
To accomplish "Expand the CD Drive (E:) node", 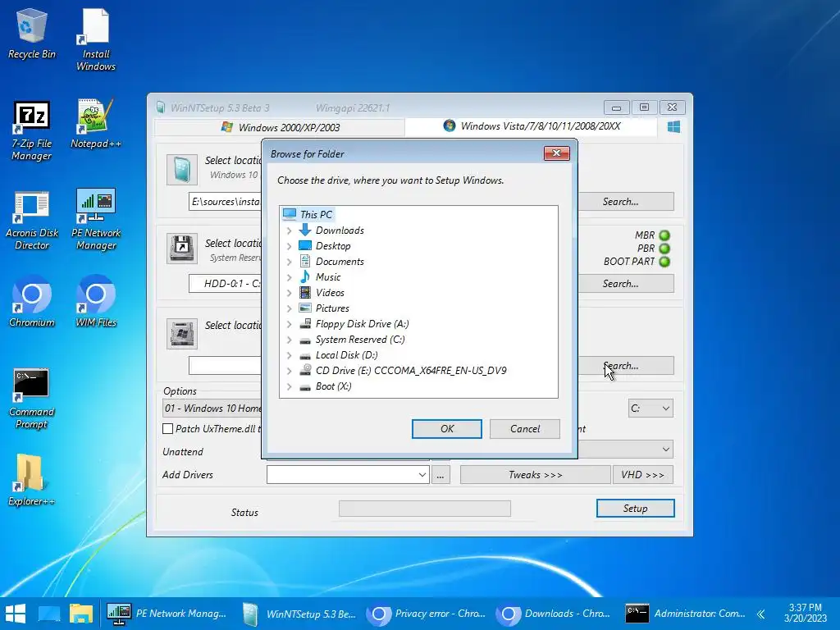I will pyautogui.click(x=290, y=371).
